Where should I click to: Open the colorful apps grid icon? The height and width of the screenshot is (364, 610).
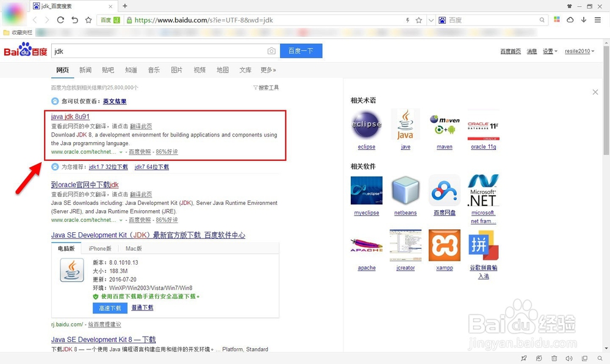pyautogui.click(x=557, y=20)
